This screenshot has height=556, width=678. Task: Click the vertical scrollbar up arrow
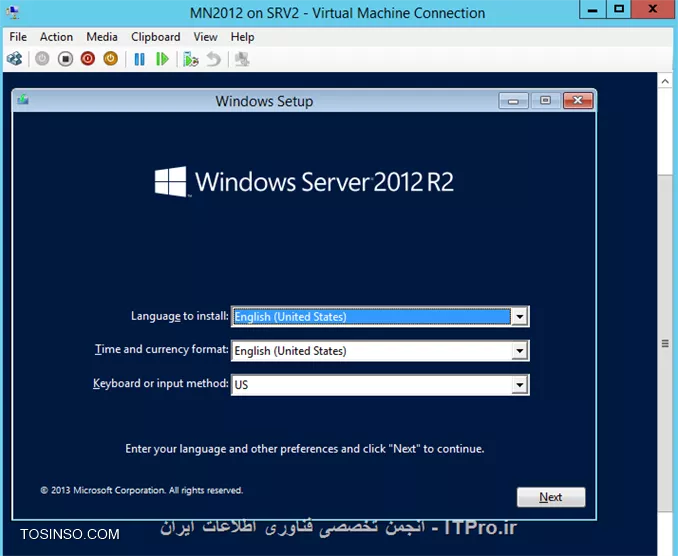coord(665,81)
